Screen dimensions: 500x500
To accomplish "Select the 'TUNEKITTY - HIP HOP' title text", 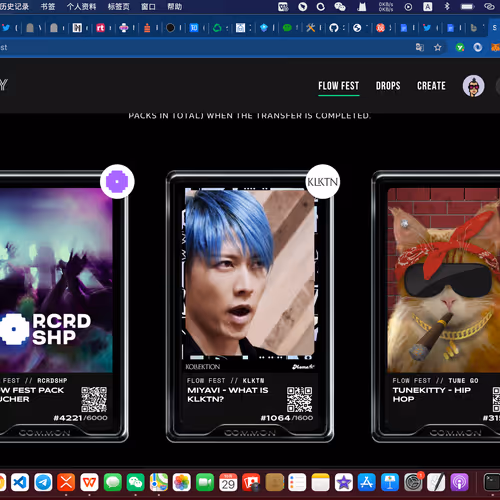I will [x=432, y=395].
